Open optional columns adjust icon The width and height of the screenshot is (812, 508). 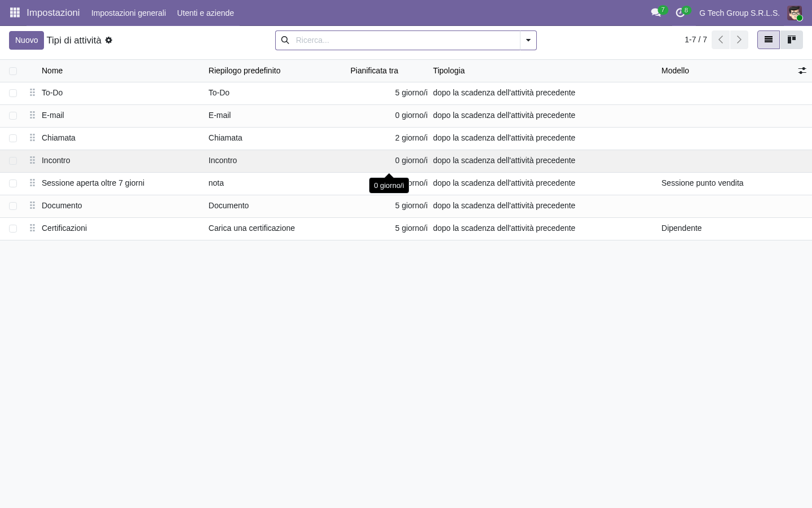click(x=802, y=71)
